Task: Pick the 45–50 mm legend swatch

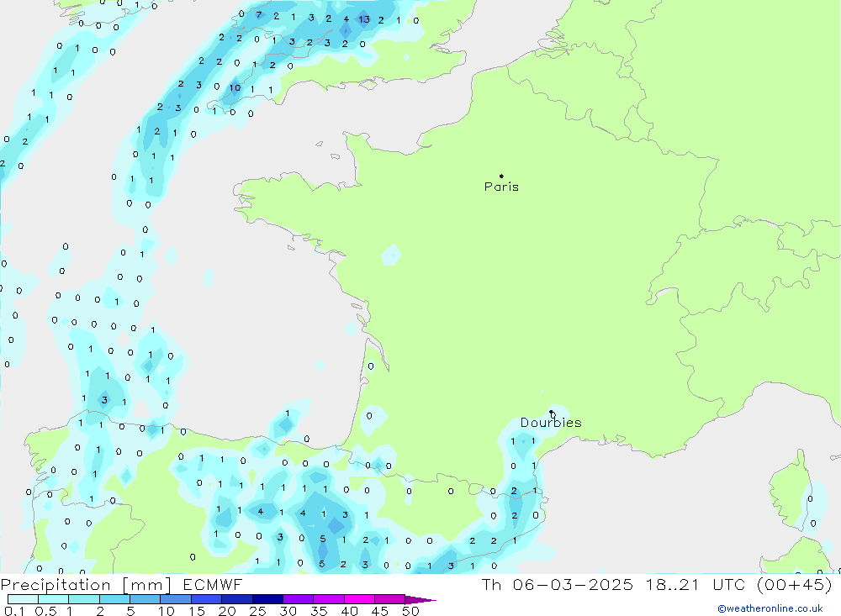Action: (390, 599)
